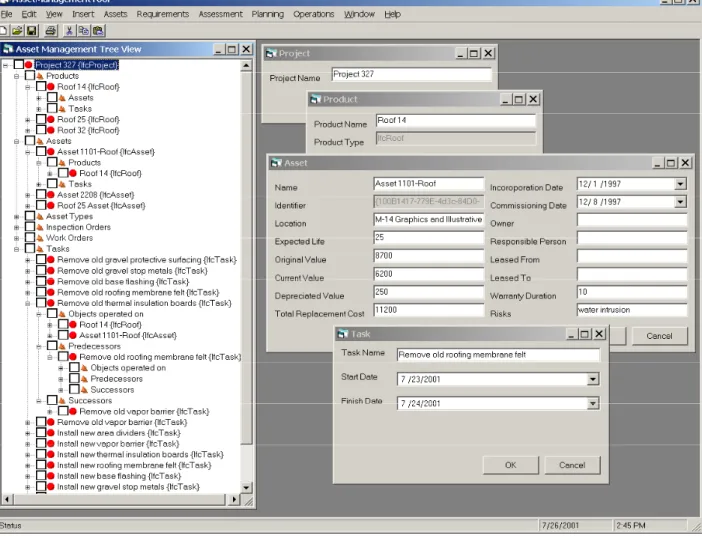Open the Insert menu
Screen dimensions: 702x536
coord(83,14)
